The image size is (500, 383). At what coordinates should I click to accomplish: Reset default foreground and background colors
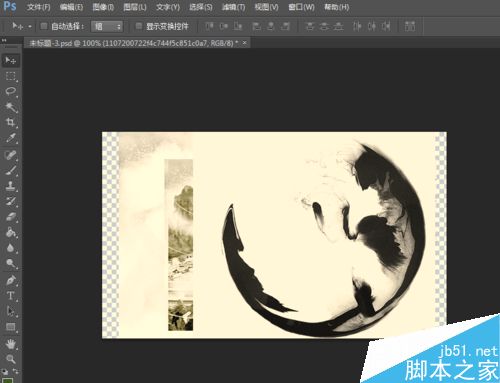click(x=5, y=372)
